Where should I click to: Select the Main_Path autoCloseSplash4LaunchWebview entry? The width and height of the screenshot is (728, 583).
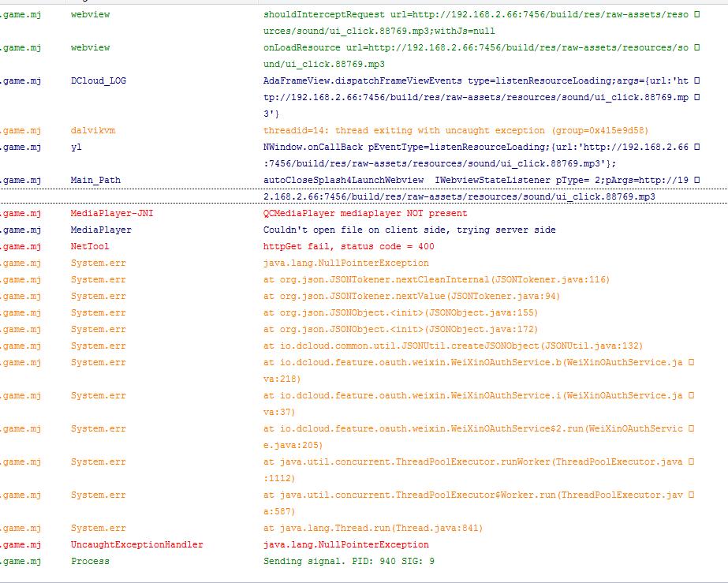pyautogui.click(x=473, y=180)
